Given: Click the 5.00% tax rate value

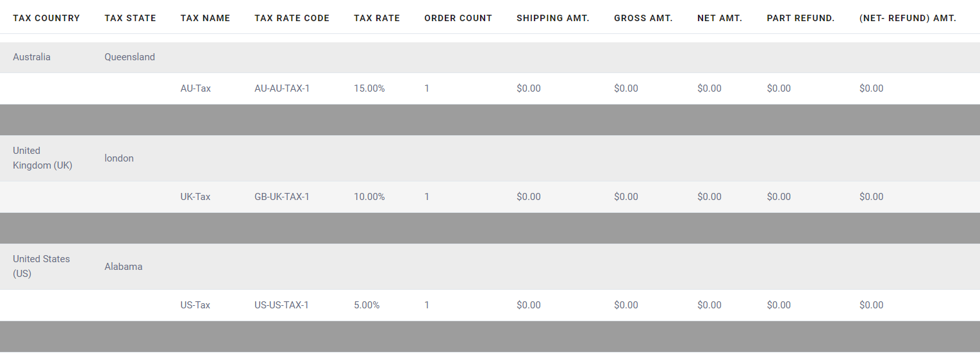Looking at the screenshot, I should pyautogui.click(x=367, y=305).
